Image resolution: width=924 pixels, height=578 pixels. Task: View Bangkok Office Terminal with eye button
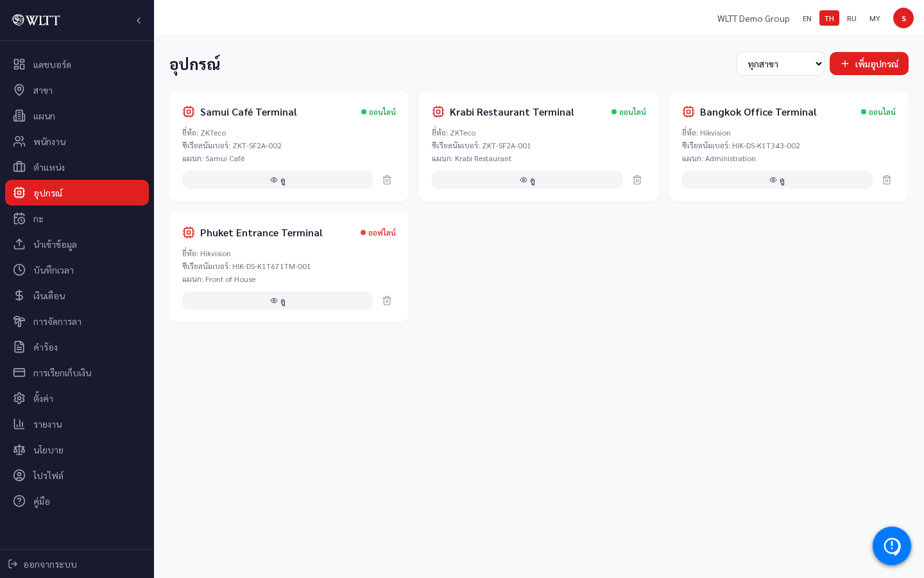point(777,180)
